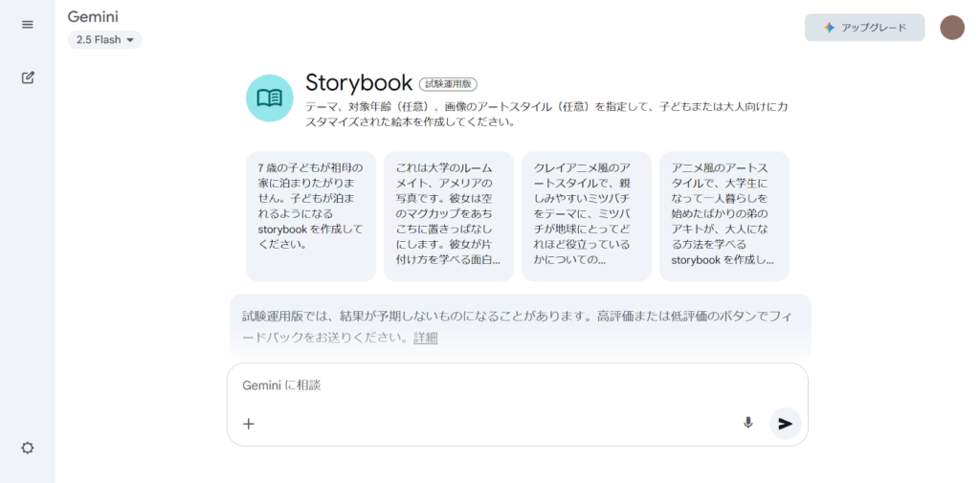This screenshot has width=980, height=483.
Task: Send the message with arrow button
Action: click(785, 424)
